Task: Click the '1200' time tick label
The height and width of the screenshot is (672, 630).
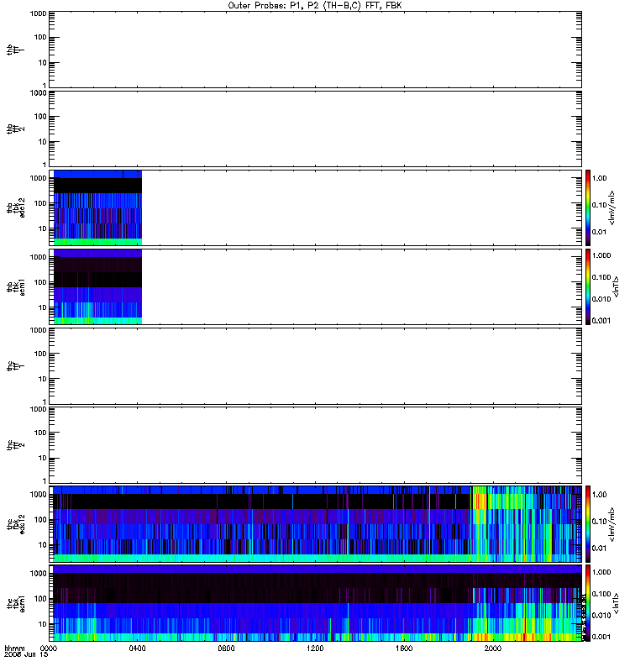Action: [315, 648]
